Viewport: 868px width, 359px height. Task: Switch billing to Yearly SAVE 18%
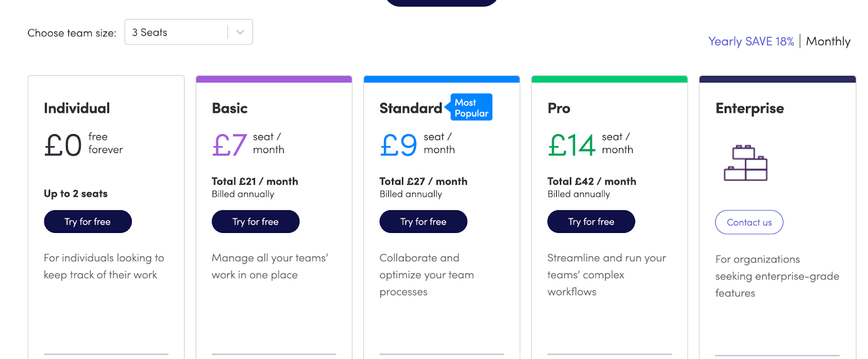(x=751, y=41)
